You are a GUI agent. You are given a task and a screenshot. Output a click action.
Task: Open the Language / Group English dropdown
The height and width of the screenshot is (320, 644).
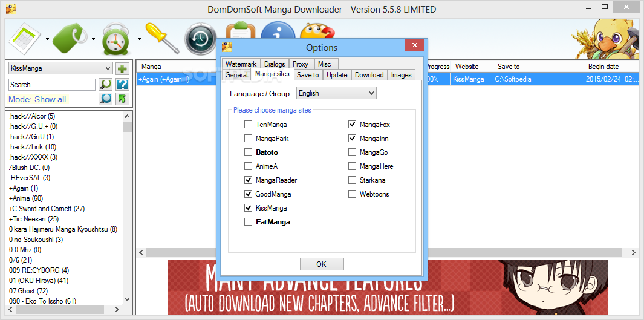[336, 93]
